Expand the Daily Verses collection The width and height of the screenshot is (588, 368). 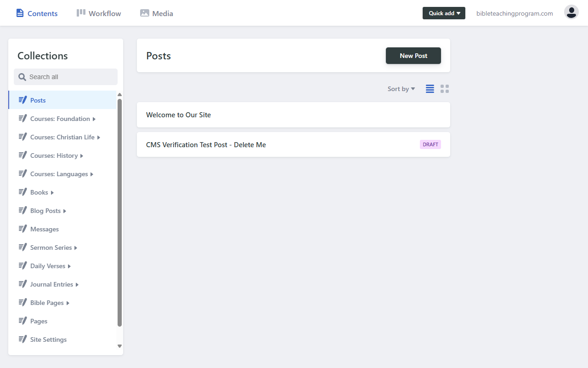(69, 265)
